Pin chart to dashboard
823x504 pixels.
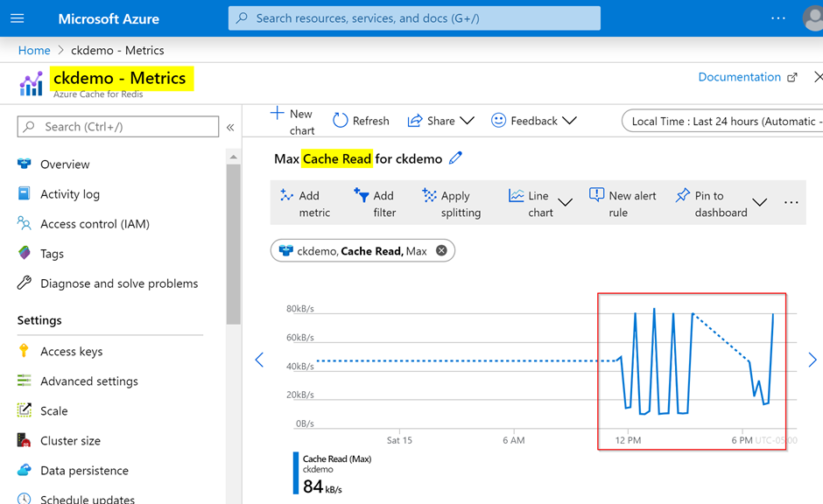click(x=712, y=204)
